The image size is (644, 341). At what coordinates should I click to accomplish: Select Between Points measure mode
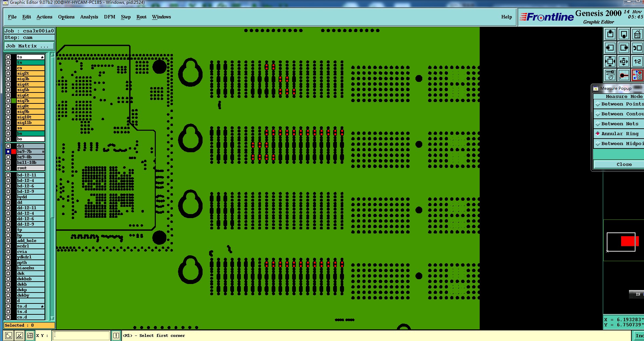point(619,104)
